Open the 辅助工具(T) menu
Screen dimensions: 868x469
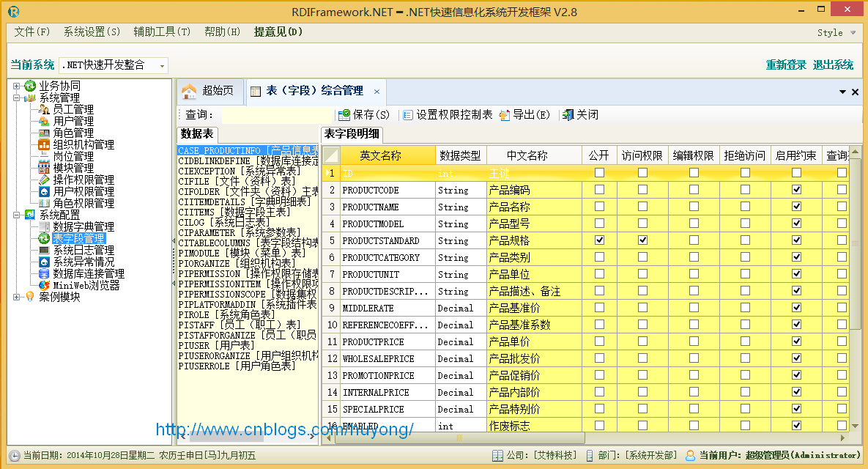pyautogui.click(x=162, y=32)
